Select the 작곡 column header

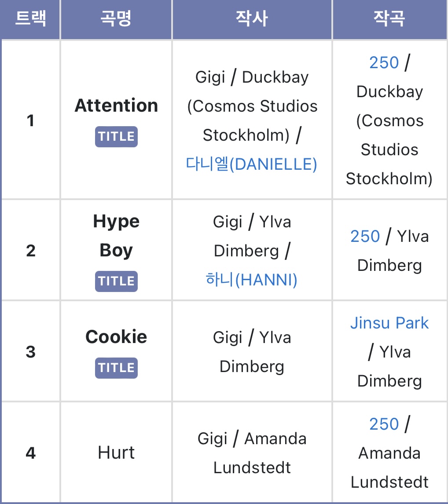389,19
